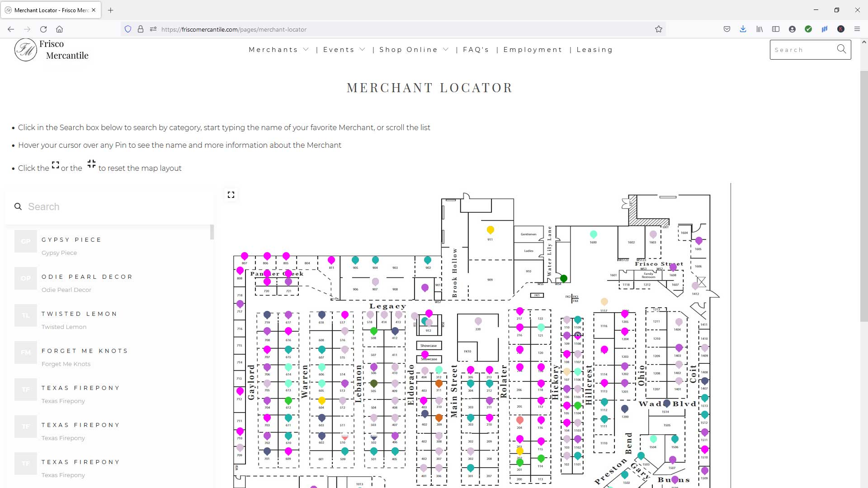This screenshot has width=868, height=488.
Task: Click the green pin at booth 508
Action: [374, 332]
